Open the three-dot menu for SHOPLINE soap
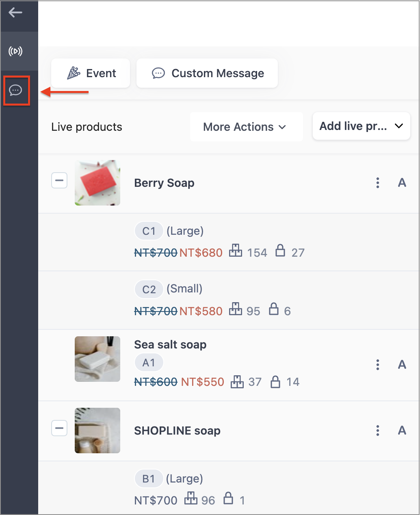This screenshot has height=515, width=420. (378, 431)
